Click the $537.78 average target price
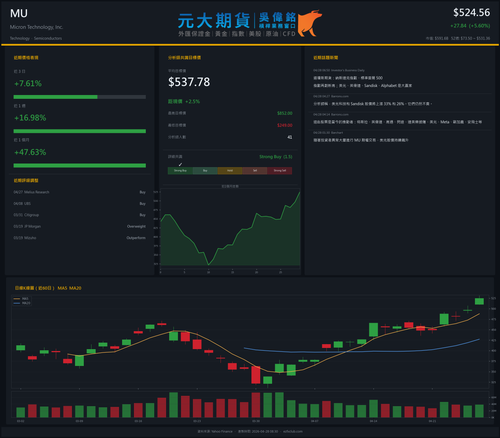This screenshot has width=500, height=438. pyautogui.click(x=189, y=82)
